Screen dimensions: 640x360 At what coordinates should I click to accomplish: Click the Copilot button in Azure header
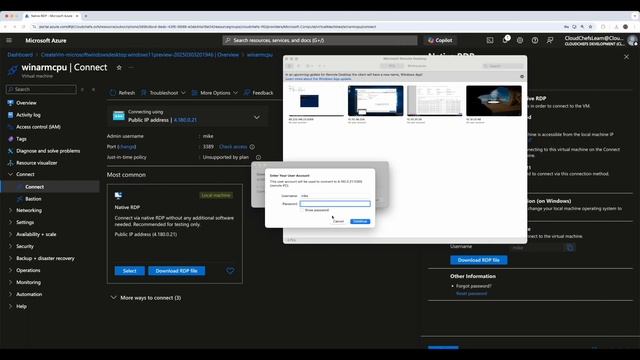coord(440,40)
